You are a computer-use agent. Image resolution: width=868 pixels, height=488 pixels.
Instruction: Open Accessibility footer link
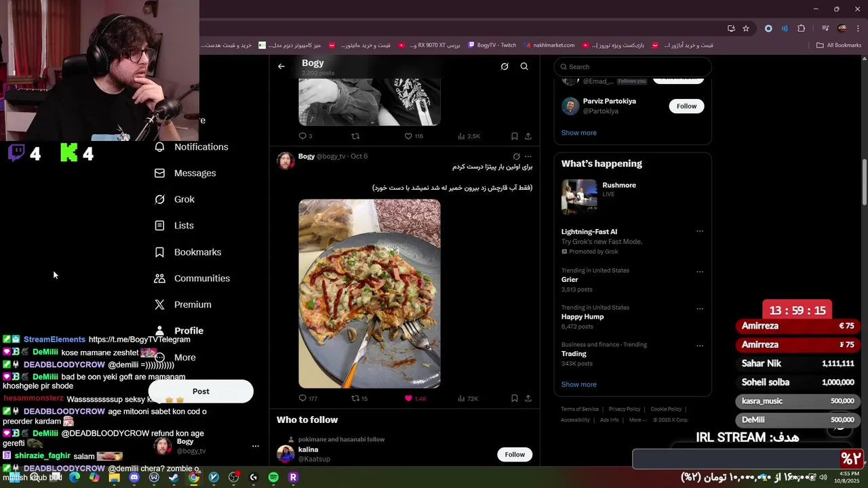[x=575, y=420]
